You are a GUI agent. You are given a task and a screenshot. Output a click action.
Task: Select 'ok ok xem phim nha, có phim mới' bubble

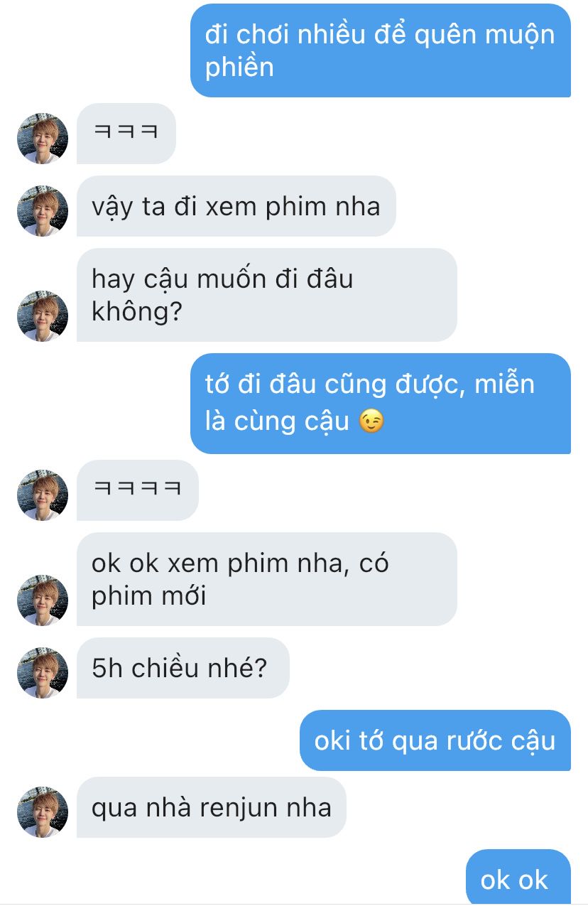pyautogui.click(x=267, y=579)
